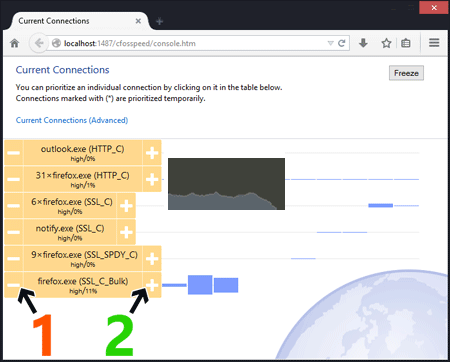The width and height of the screenshot is (450, 362).
Task: Open the address bar history dropdown arrow
Action: [x=330, y=43]
